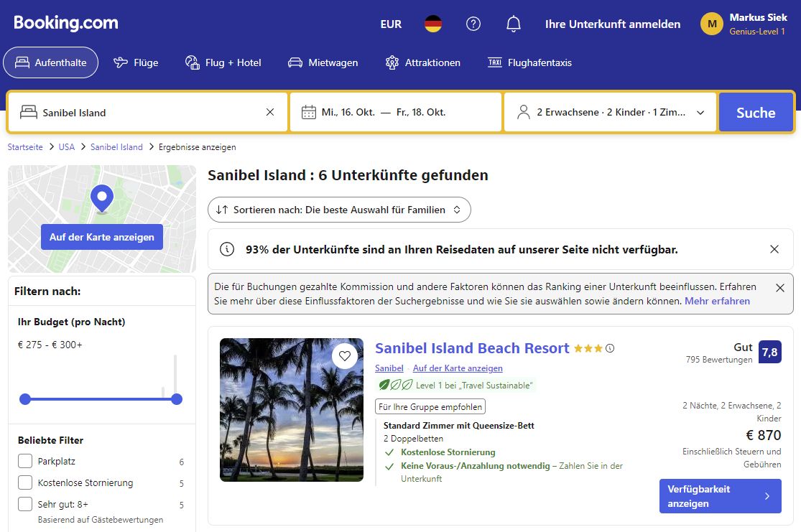Save Sanibel Island Beach Resort to favorites
Viewport: 801px width, 532px height.
[x=345, y=356]
